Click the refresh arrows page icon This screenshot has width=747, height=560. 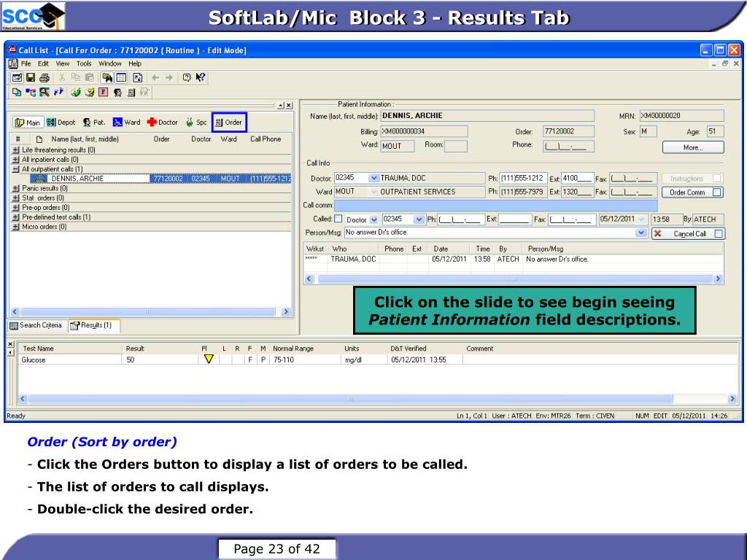tap(138, 77)
